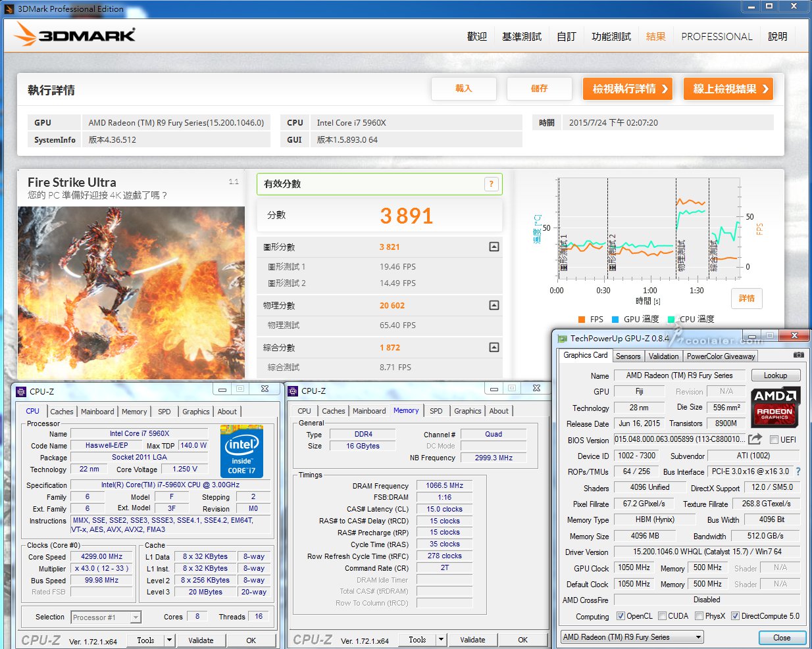Click the AMD CrossFire Disabled field

pyautogui.click(x=707, y=600)
